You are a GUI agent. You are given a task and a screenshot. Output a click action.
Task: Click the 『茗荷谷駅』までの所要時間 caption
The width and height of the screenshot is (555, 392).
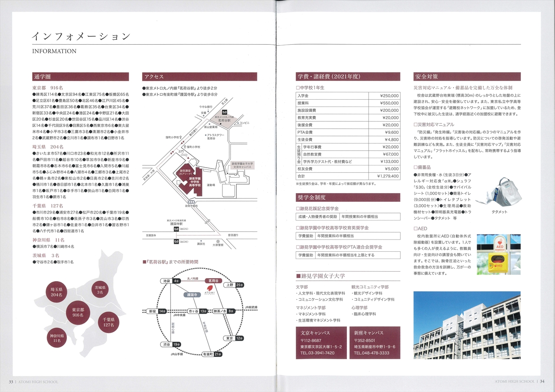point(170,262)
